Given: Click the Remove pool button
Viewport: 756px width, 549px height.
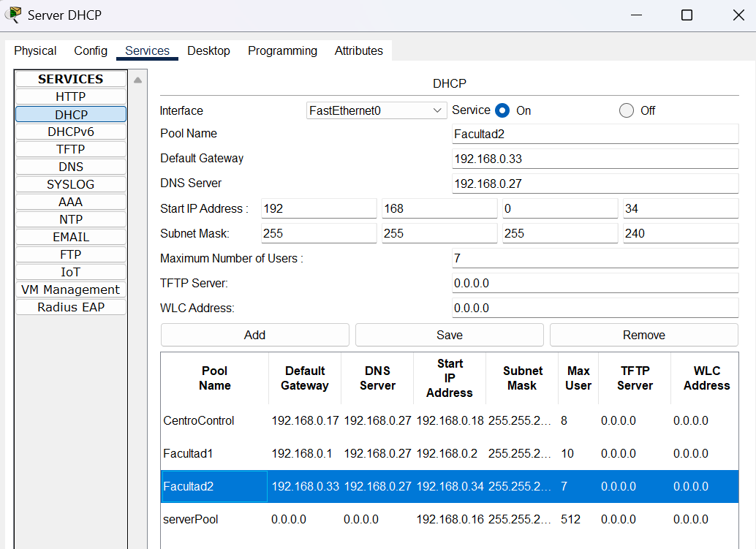Looking at the screenshot, I should point(643,335).
